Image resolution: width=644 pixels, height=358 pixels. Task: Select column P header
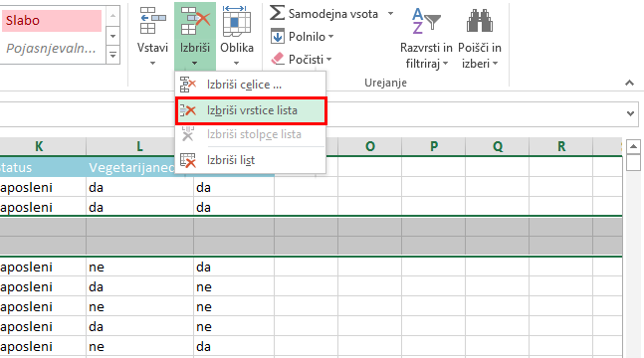[434, 146]
